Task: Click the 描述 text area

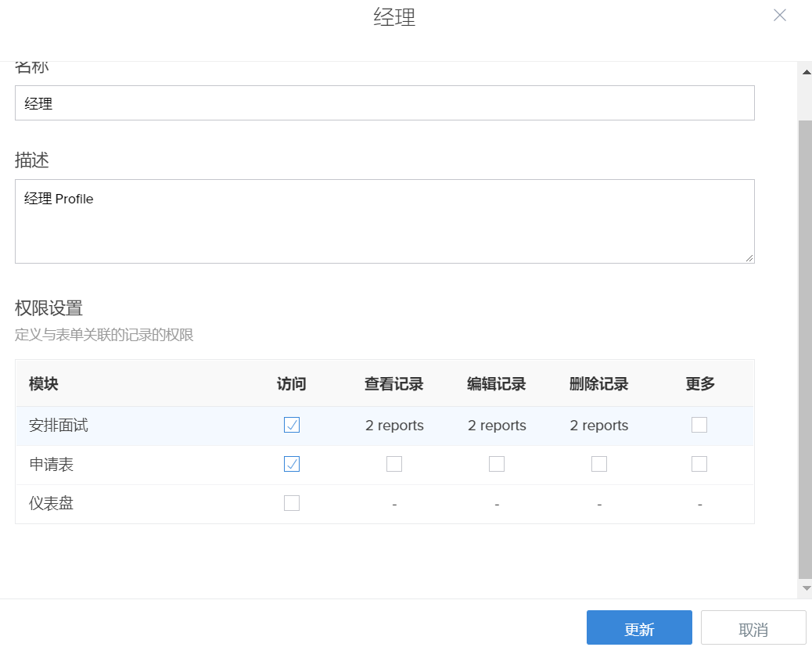Action: click(x=384, y=221)
